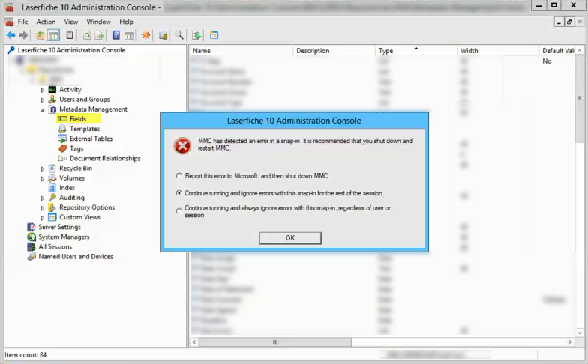Image resolution: width=588 pixels, height=364 pixels.
Task: Click the Metadata Management icon
Action: click(x=52, y=109)
